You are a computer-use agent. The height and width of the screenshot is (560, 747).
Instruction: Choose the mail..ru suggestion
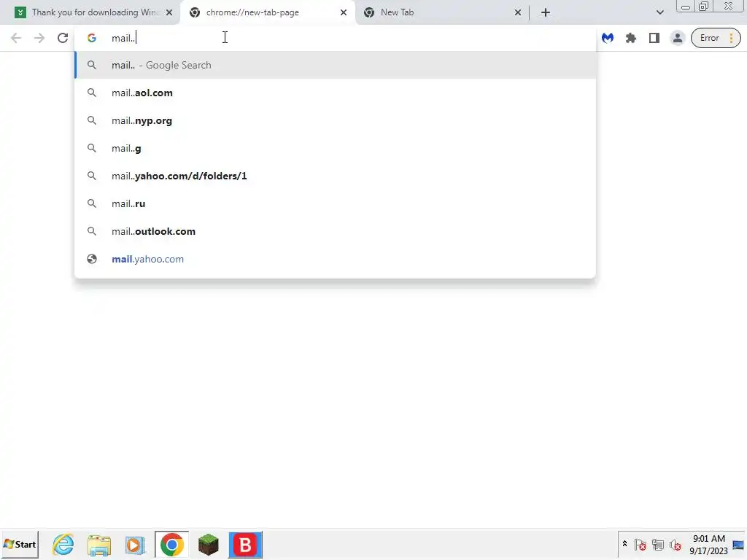click(336, 203)
